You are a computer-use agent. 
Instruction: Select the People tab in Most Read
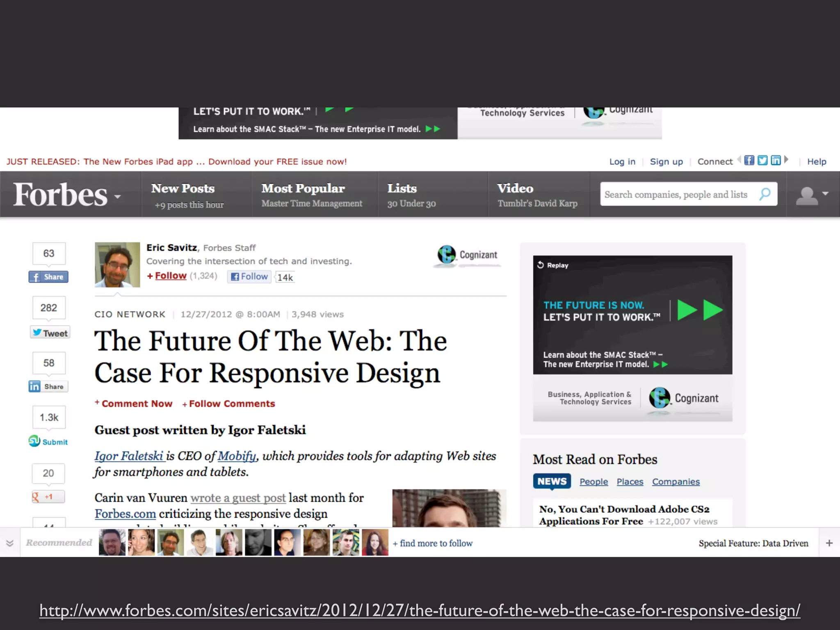tap(593, 482)
